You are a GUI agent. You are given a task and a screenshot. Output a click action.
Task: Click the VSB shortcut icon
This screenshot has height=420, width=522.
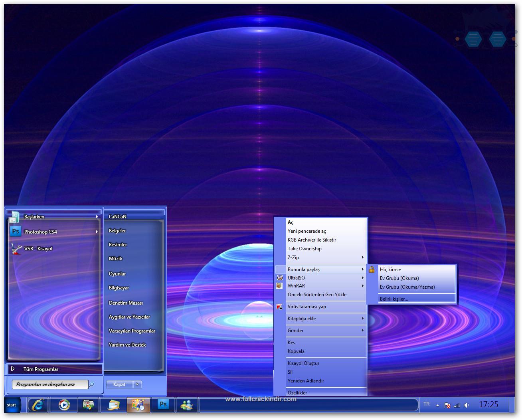point(16,249)
